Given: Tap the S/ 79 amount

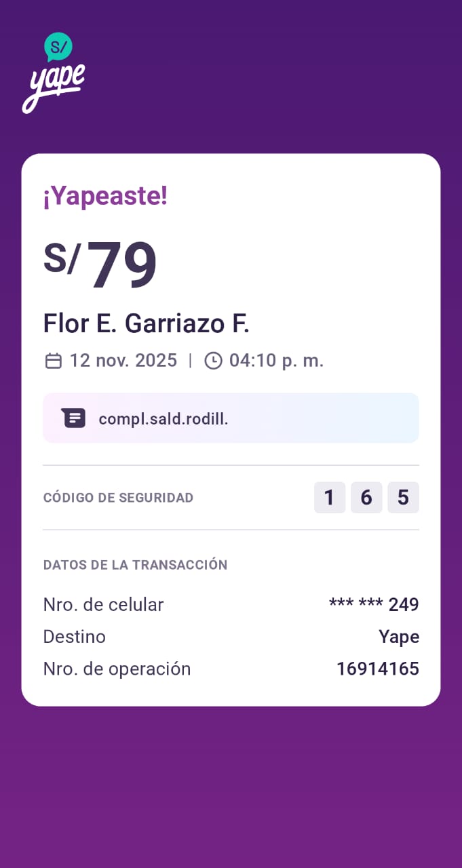Looking at the screenshot, I should [100, 264].
